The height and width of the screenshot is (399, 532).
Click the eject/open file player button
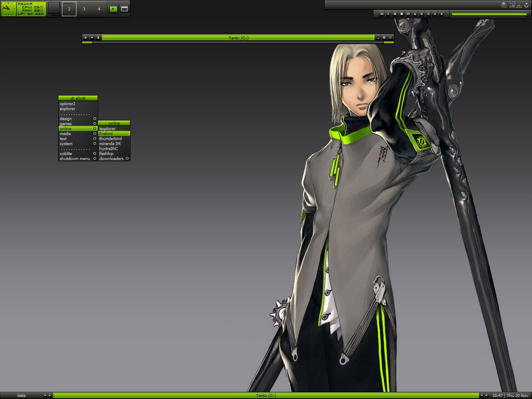pyautogui.click(x=415, y=14)
